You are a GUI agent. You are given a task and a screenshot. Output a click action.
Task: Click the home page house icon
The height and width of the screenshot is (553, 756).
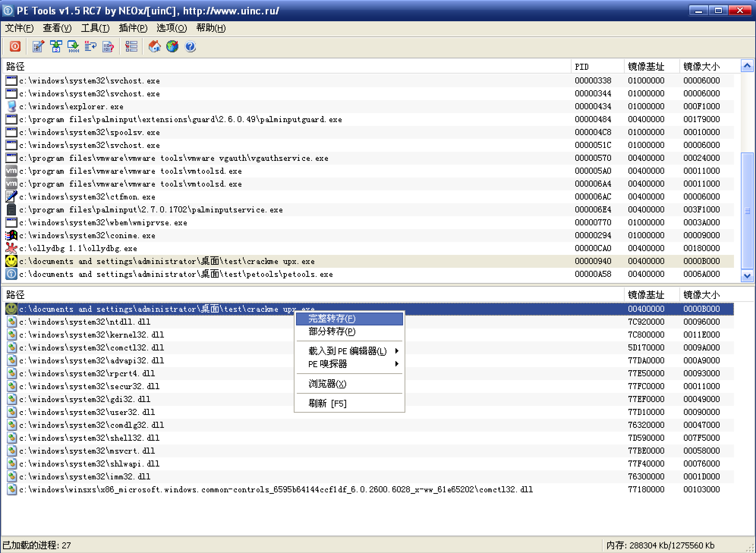pos(154,47)
